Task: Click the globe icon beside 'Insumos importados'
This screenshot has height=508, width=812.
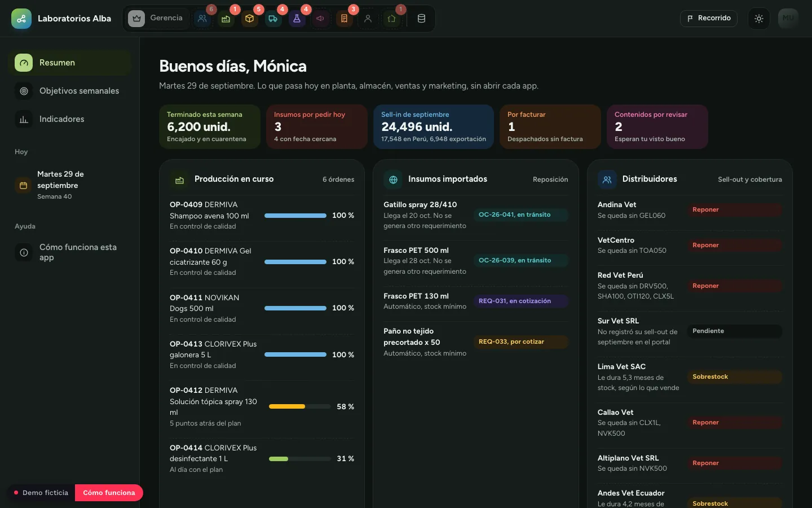Action: coord(393,180)
